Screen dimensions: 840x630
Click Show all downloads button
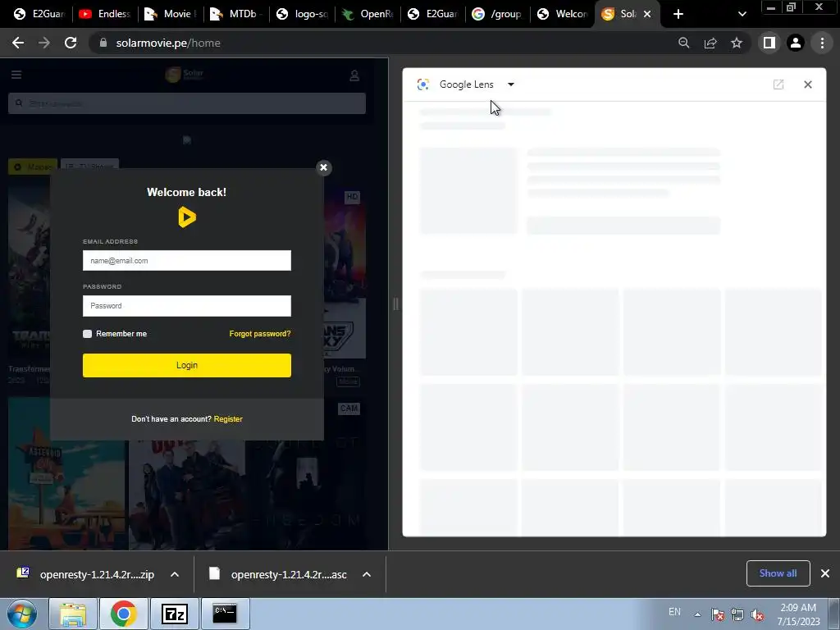pos(778,573)
